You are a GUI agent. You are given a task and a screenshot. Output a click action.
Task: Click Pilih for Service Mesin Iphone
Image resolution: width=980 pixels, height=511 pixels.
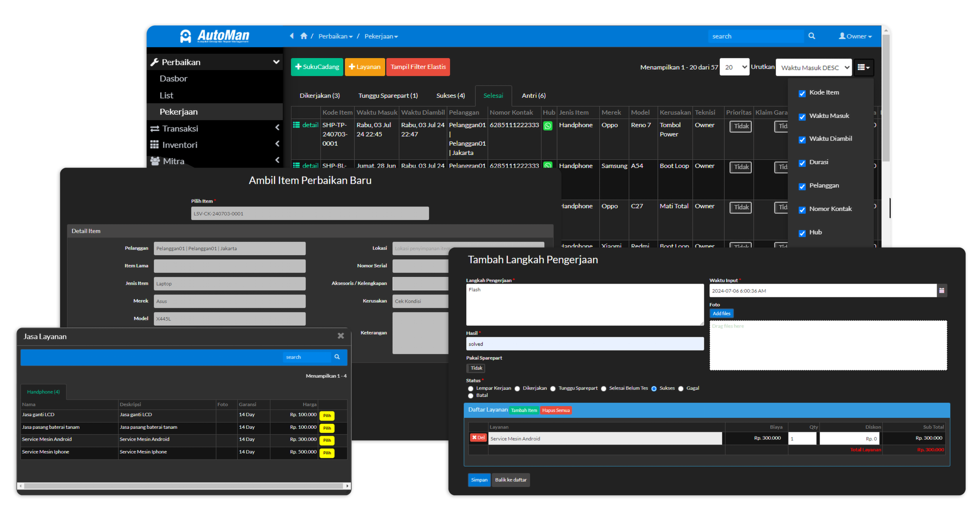tap(327, 453)
